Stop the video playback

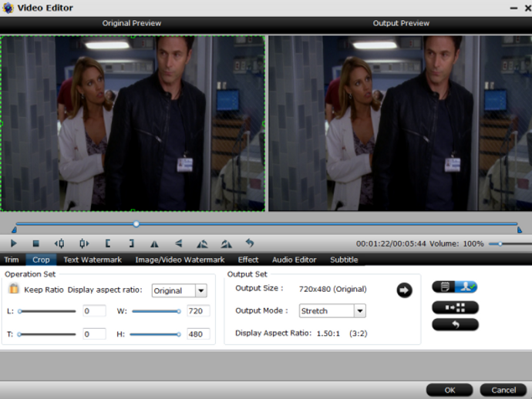pos(35,243)
